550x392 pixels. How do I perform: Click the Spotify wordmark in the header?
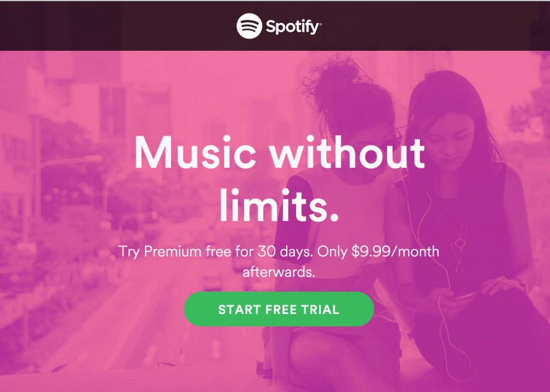pos(292,27)
